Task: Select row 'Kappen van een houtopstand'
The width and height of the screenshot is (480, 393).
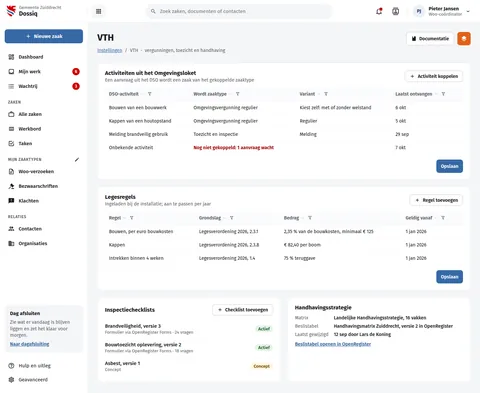Action: click(x=283, y=121)
